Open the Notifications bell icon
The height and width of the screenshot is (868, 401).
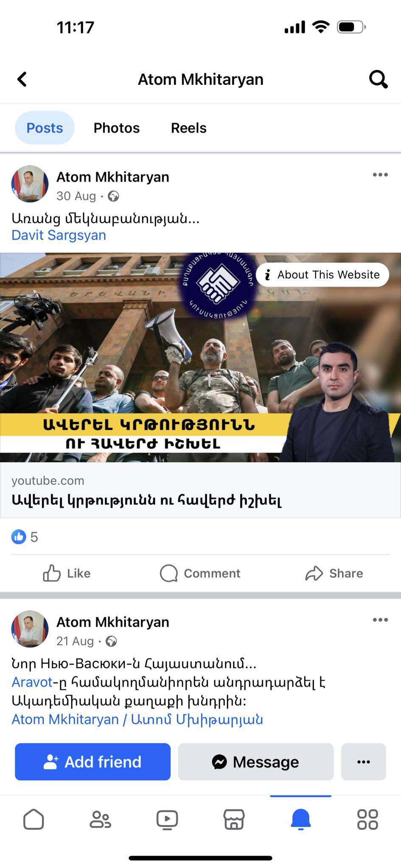(x=301, y=819)
